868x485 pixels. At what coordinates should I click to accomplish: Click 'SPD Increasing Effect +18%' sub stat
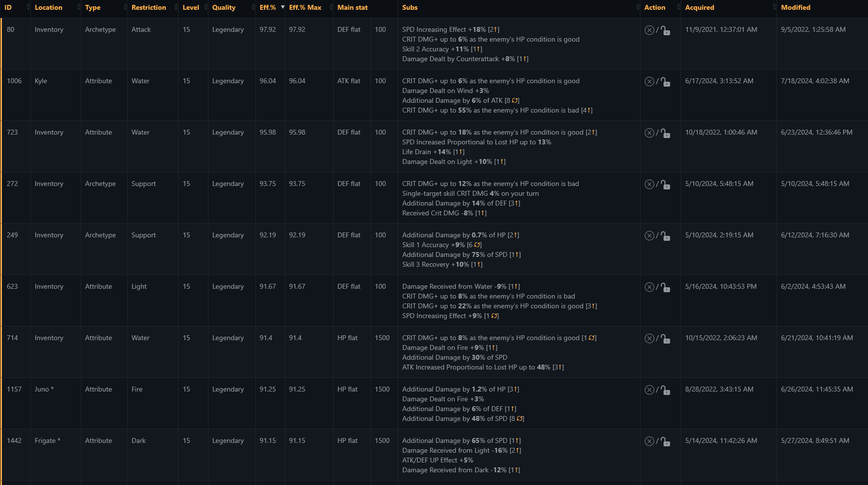click(444, 29)
